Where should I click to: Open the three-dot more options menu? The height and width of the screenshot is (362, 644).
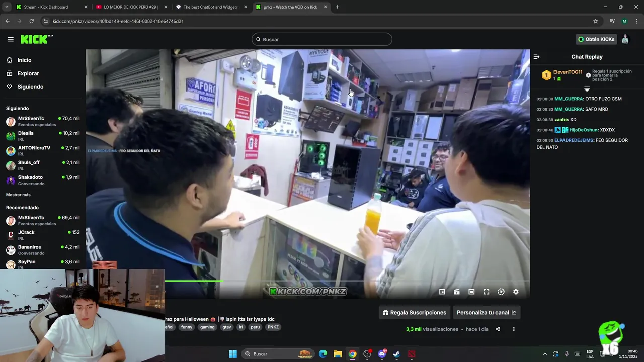514,329
